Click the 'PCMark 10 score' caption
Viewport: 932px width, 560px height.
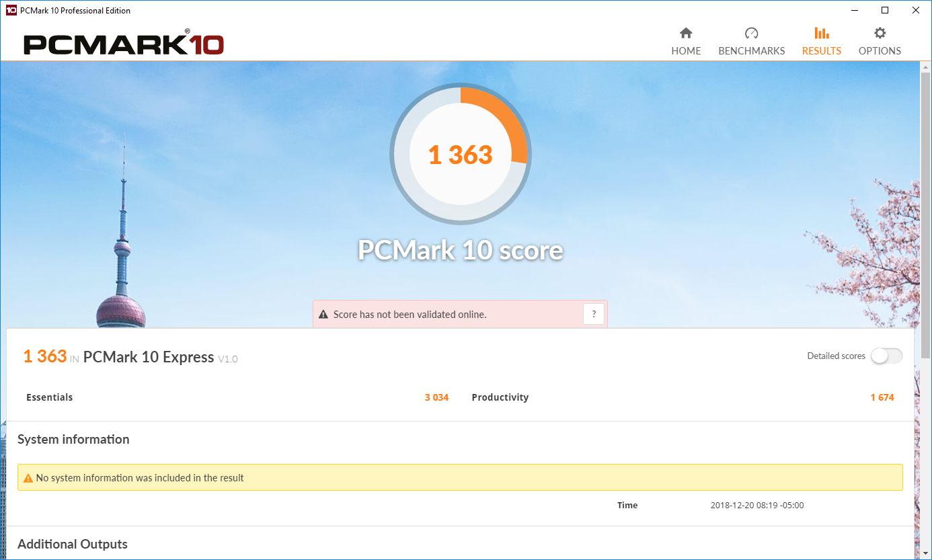[x=460, y=250]
